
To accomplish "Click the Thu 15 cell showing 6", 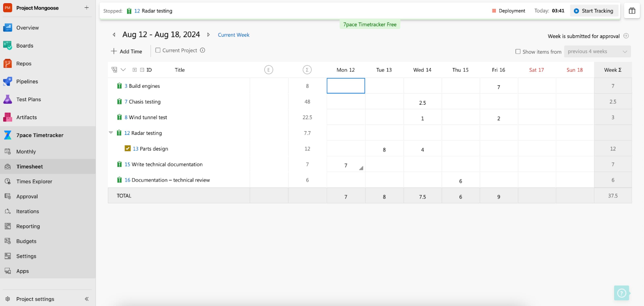I will (x=460, y=180).
